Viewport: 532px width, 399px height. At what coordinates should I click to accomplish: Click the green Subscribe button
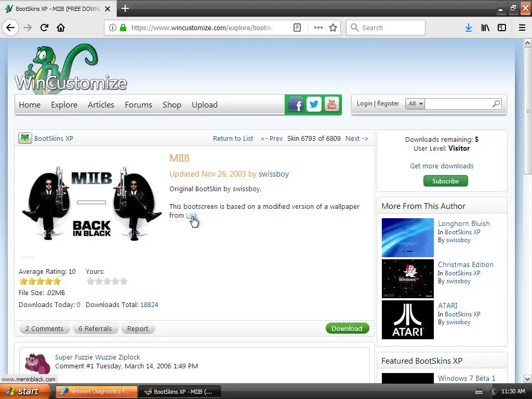pos(445,181)
